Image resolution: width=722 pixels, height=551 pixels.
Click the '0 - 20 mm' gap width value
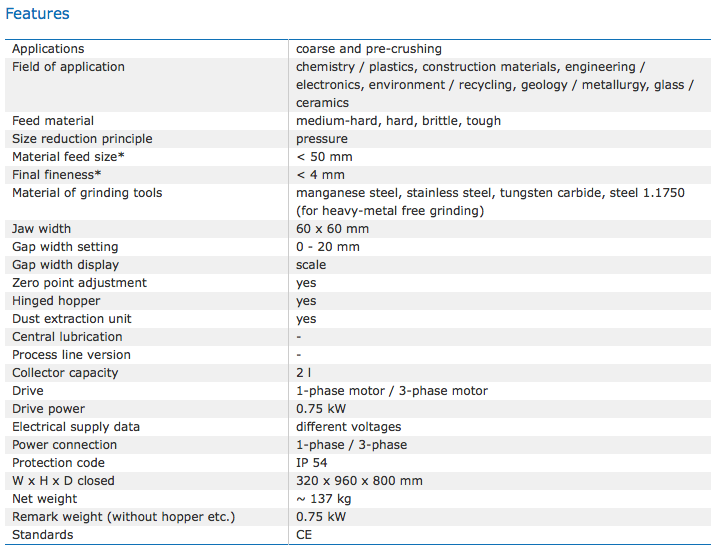coord(328,247)
